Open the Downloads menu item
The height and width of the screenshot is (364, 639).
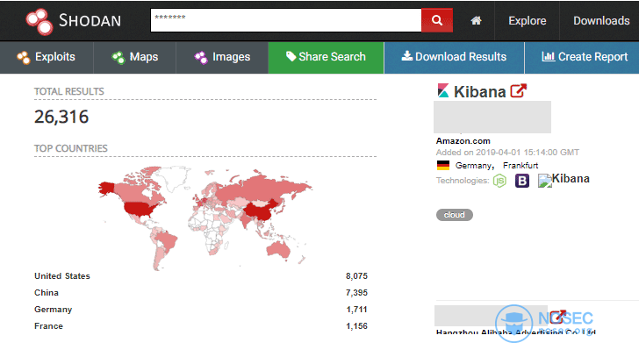pos(601,21)
